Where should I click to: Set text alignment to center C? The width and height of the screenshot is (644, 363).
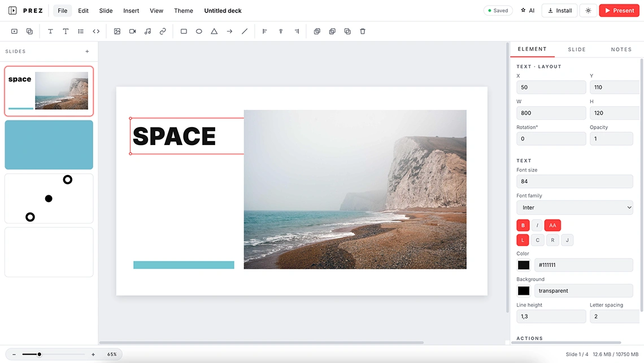coord(538,240)
